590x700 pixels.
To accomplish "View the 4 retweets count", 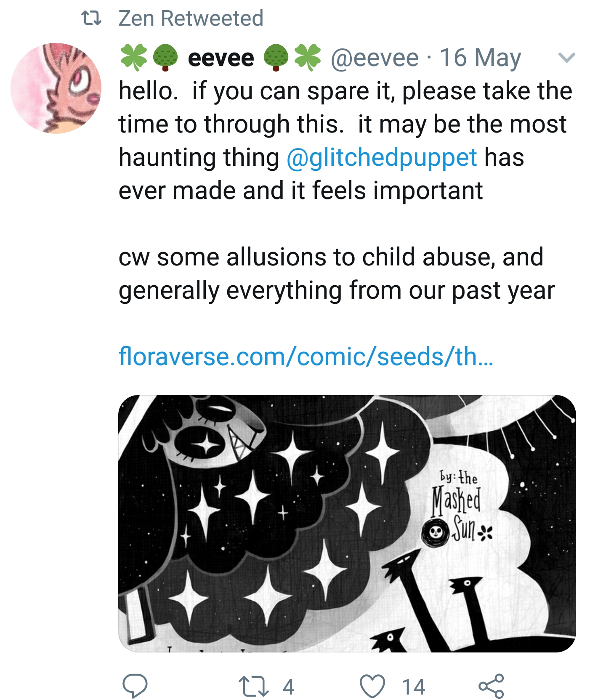I will [288, 687].
